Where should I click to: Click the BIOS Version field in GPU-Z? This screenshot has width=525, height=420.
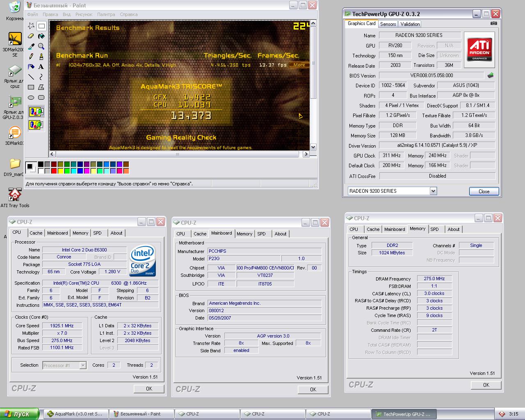tap(431, 75)
